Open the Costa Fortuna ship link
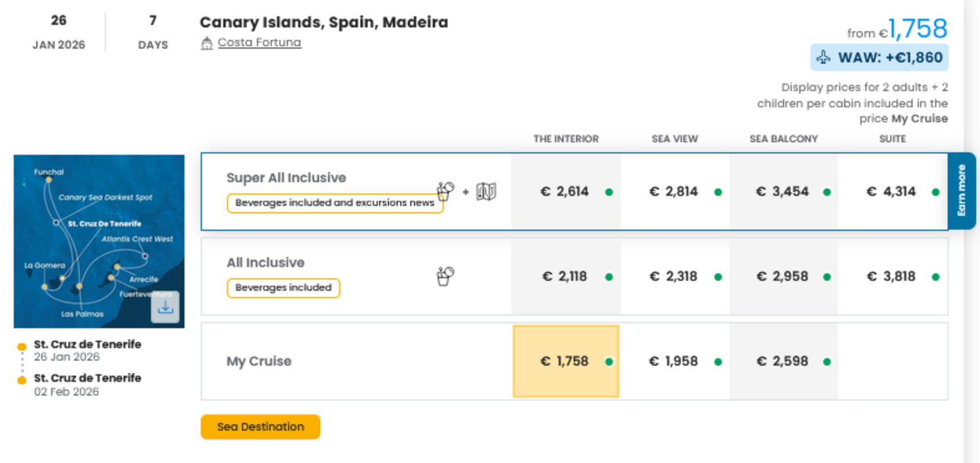Image resolution: width=980 pixels, height=463 pixels. pyautogui.click(x=259, y=43)
